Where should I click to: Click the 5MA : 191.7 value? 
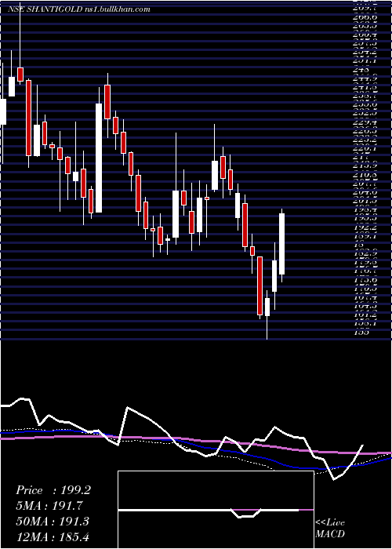click(49, 506)
